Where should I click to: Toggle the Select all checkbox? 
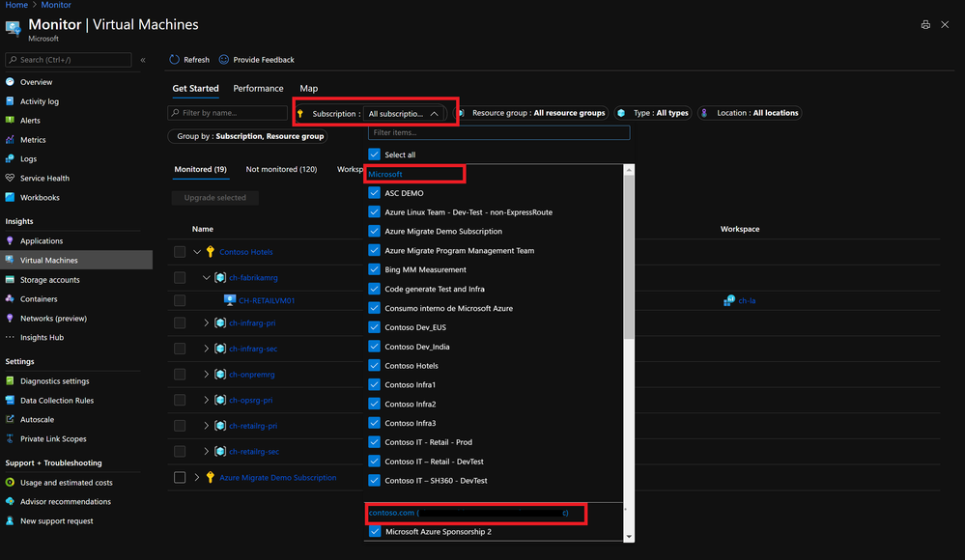374,154
